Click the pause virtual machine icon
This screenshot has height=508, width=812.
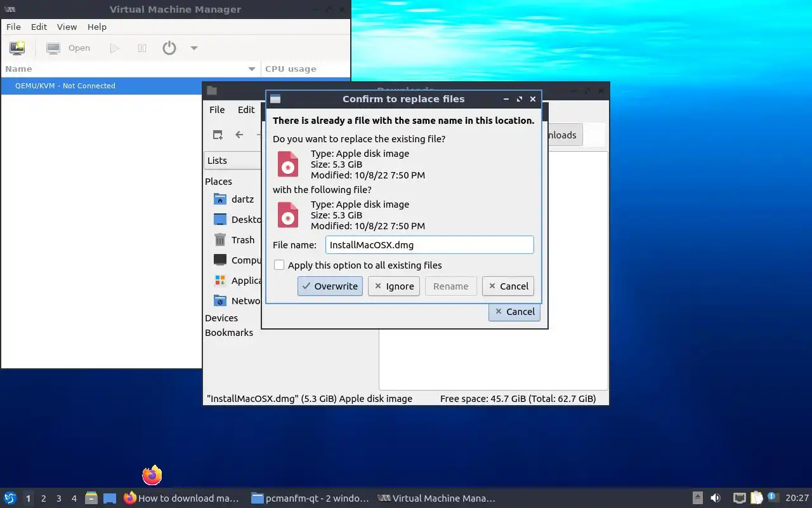coord(142,48)
